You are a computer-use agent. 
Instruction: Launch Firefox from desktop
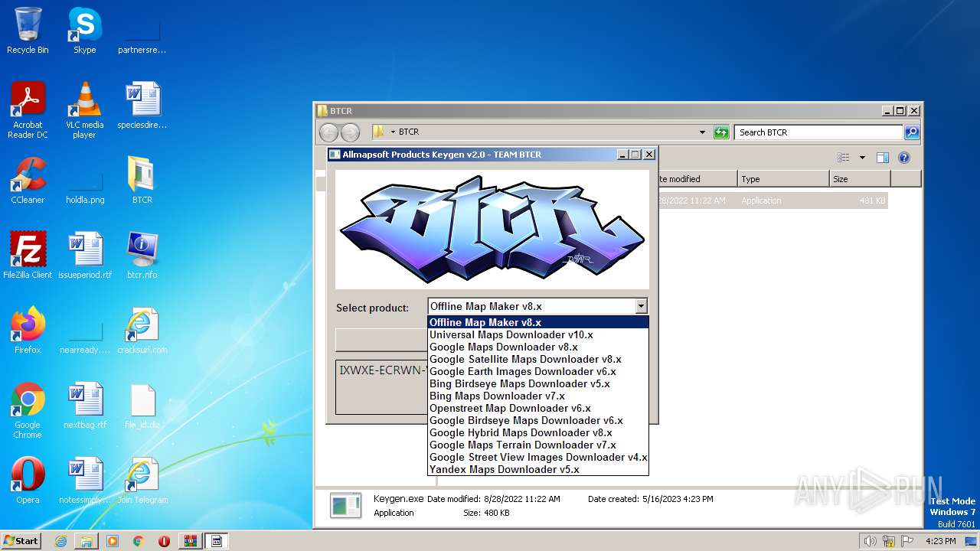(x=28, y=331)
